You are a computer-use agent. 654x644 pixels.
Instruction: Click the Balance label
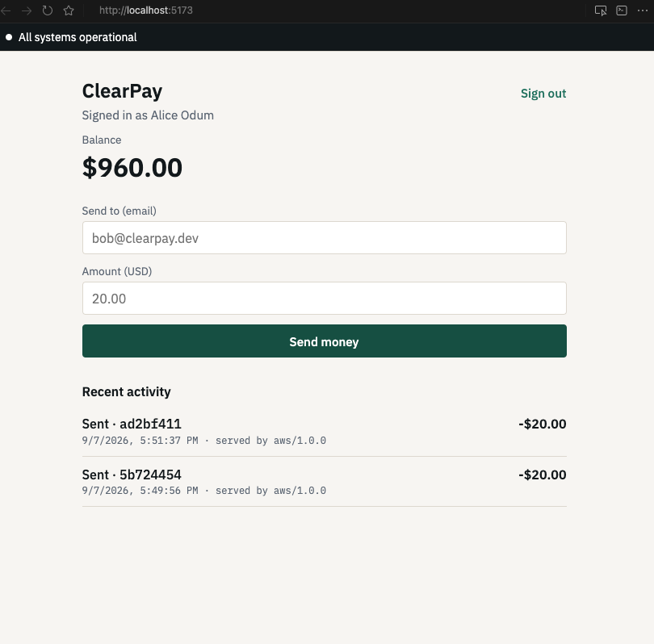pyautogui.click(x=102, y=140)
